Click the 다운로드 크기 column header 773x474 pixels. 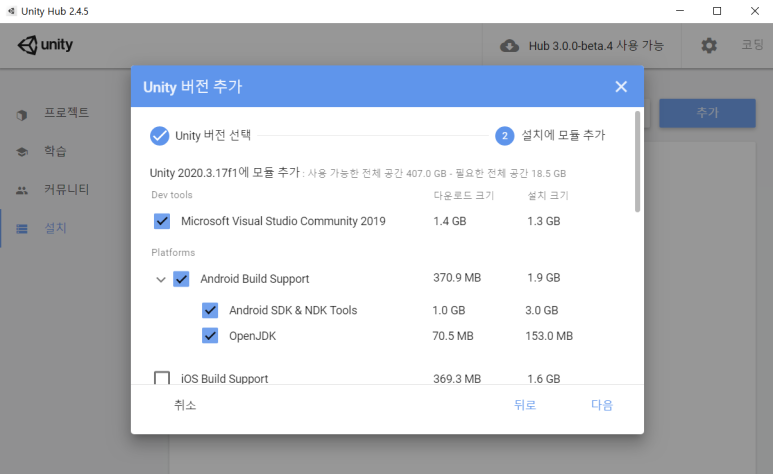click(x=463, y=195)
